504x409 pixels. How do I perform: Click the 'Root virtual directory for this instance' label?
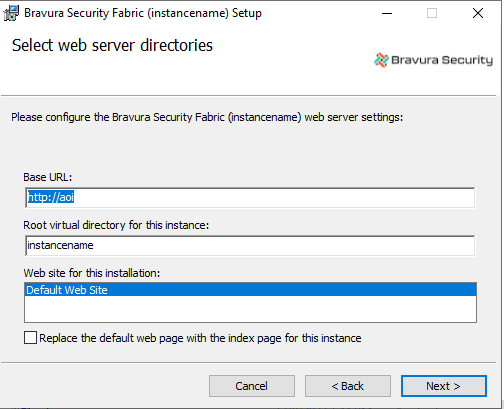coord(116,225)
